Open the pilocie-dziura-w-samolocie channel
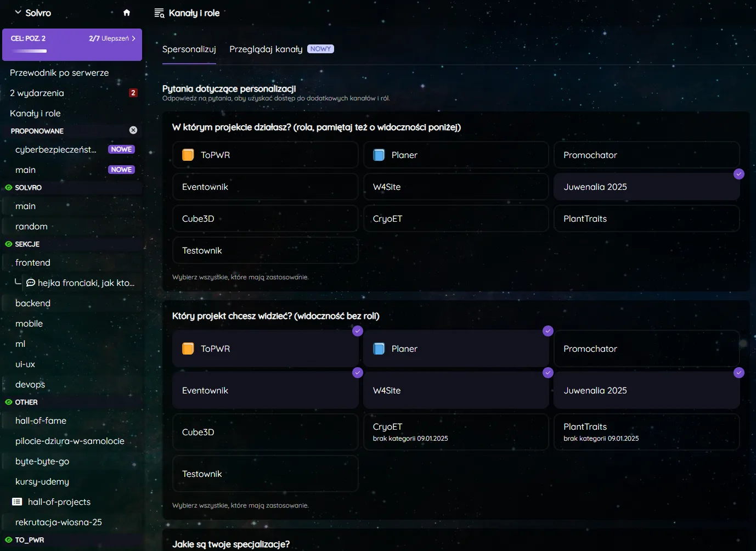Viewport: 756px width, 551px height. 70,441
